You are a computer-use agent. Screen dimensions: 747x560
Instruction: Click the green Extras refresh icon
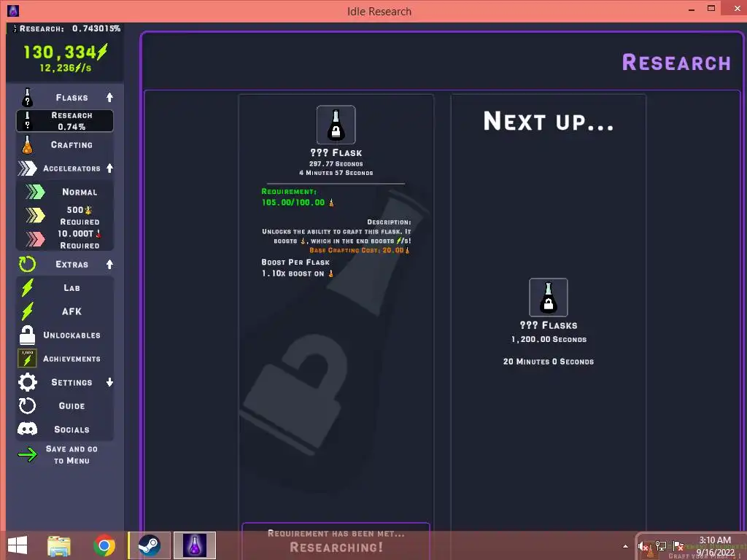pos(27,264)
